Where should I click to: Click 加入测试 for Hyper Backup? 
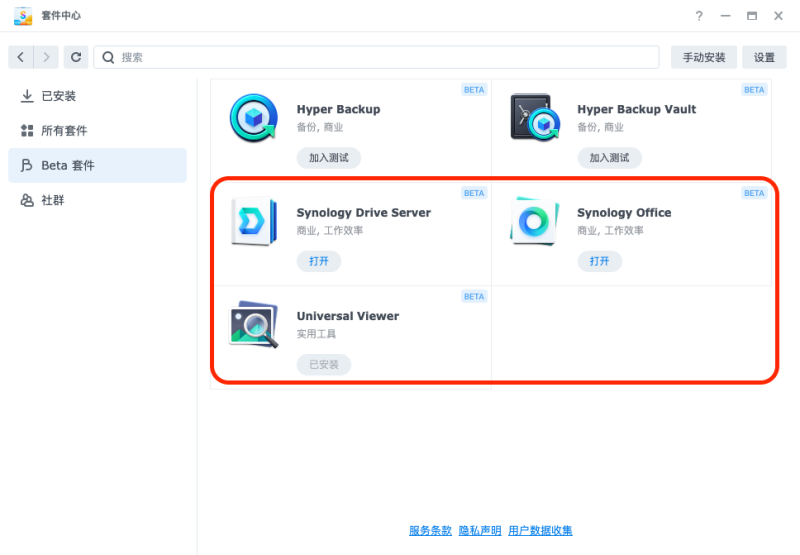tap(329, 158)
